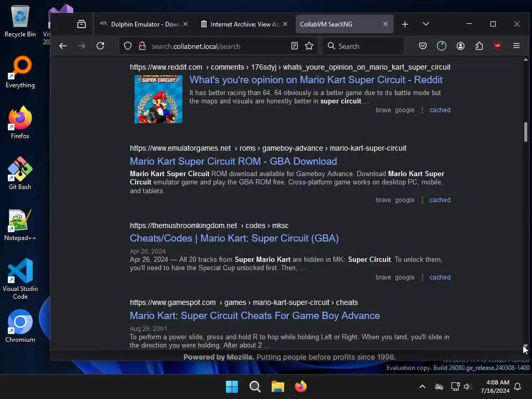
Task: Click the themushroomkingdom.net result URL text
Action: click(x=209, y=225)
